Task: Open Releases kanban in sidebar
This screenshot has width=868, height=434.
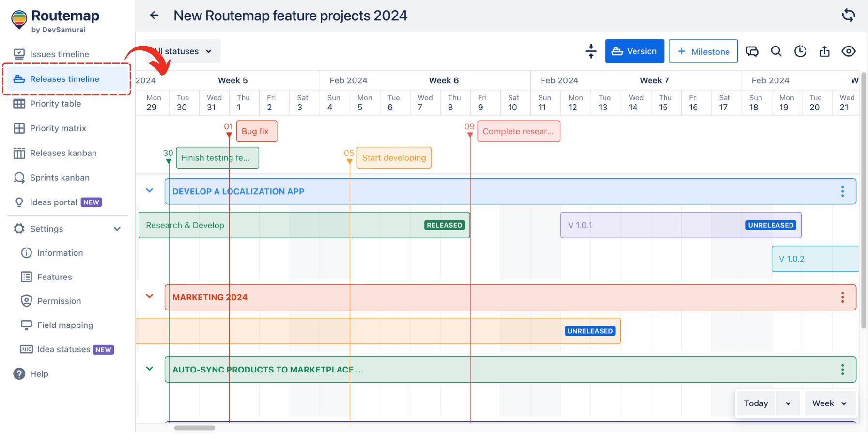Action: click(63, 153)
